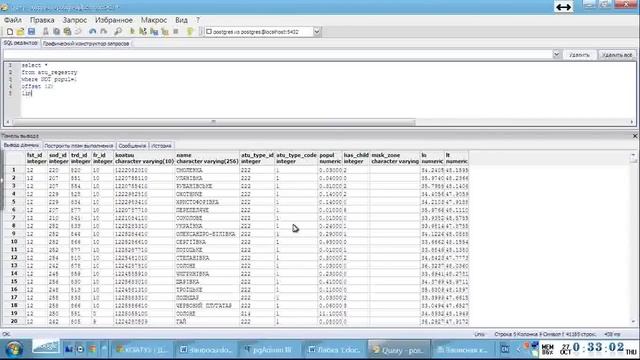Click the taskbar clock
The image size is (640, 360).
(598, 348)
